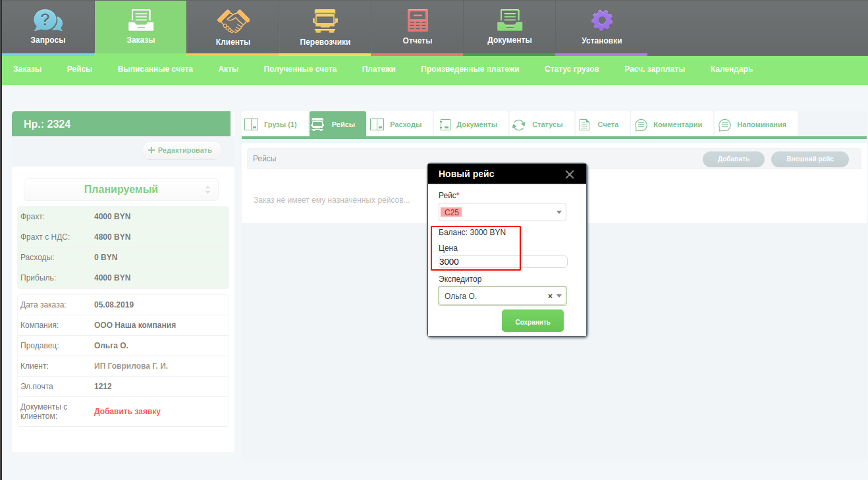Switch to the Счета tab
The image size is (868, 480).
[603, 124]
